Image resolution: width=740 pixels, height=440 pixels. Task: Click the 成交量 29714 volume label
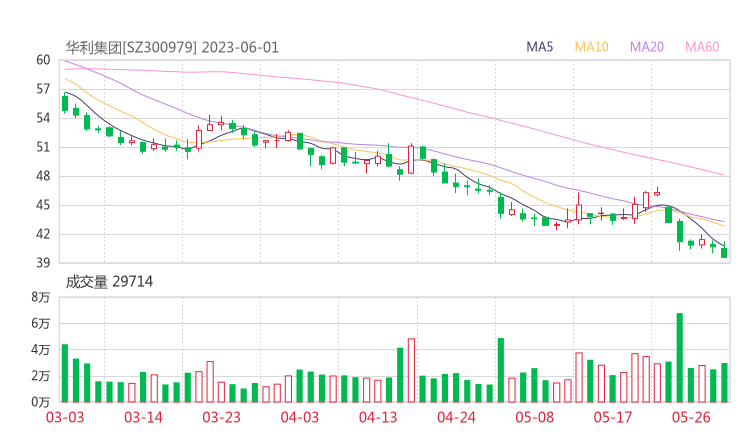[x=109, y=282]
